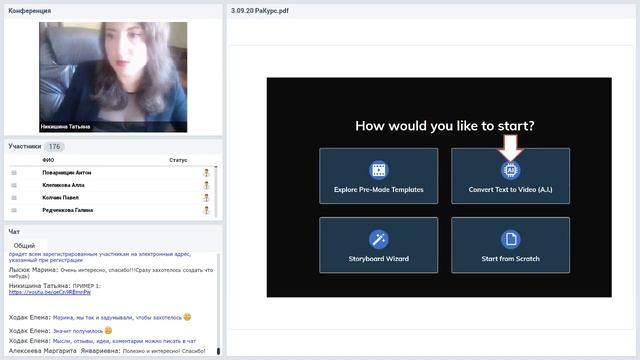
Task: Click the magic wand icon on Storyboard Wizard
Action: click(378, 239)
